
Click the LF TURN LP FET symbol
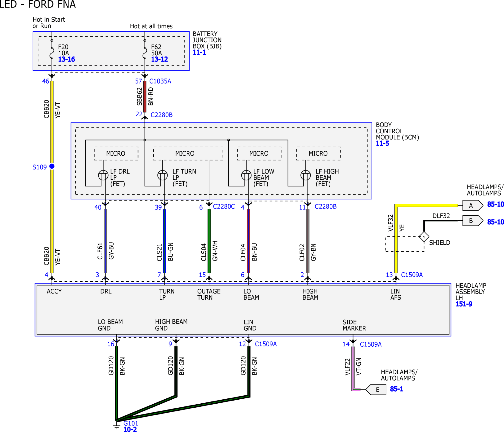(x=163, y=175)
